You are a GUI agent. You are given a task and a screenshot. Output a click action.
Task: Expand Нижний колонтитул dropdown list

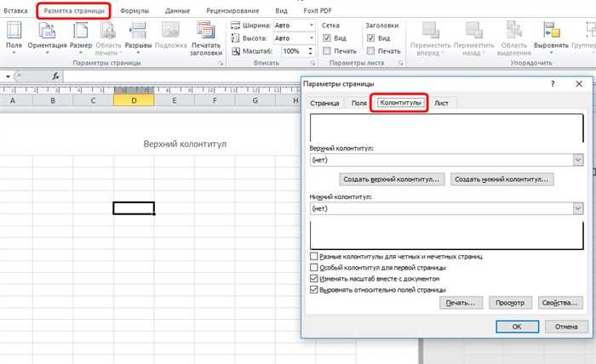point(578,208)
